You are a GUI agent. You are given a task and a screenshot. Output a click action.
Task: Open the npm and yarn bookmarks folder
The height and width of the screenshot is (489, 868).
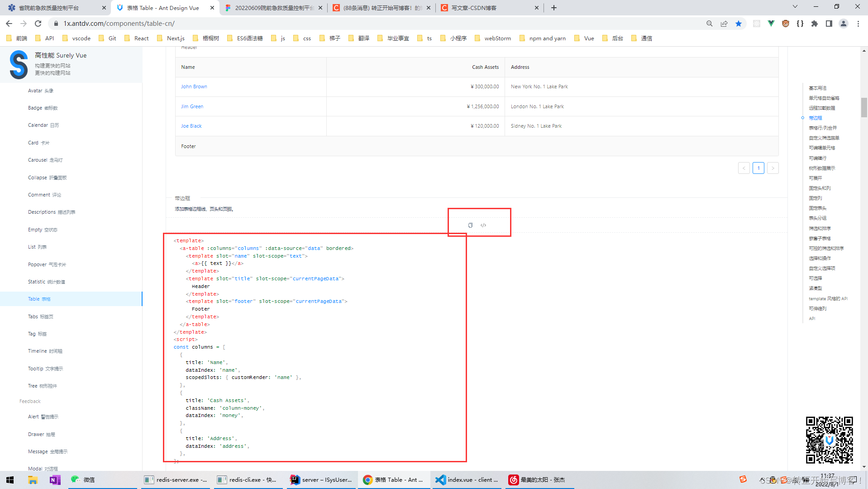(x=542, y=38)
